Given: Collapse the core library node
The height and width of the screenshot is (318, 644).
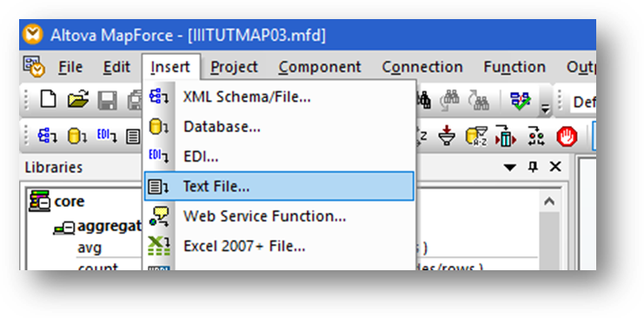Looking at the screenshot, I should coord(39,202).
